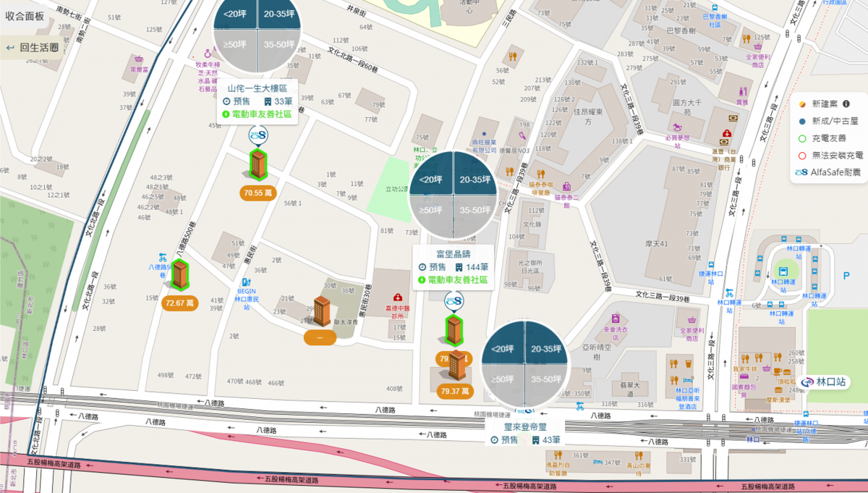Image resolution: width=868 pixels, height=493 pixels.
Task: Click the parking P icon
Action: coord(846,275)
